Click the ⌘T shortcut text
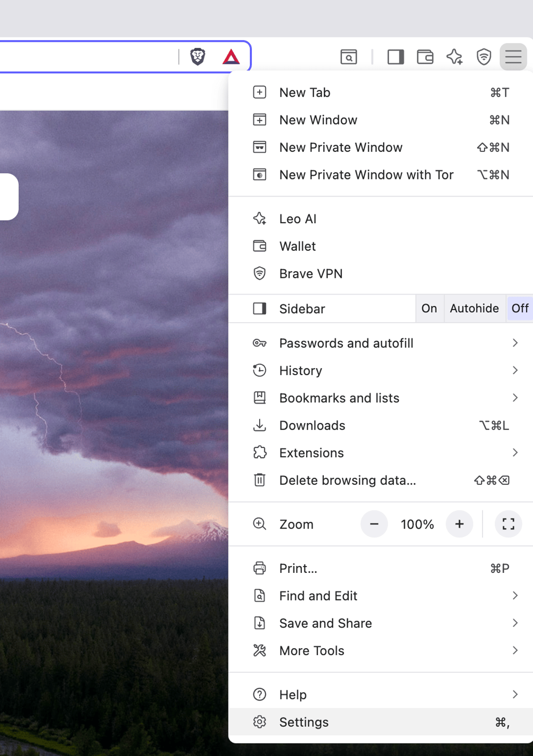Image resolution: width=533 pixels, height=756 pixels. coord(500,93)
